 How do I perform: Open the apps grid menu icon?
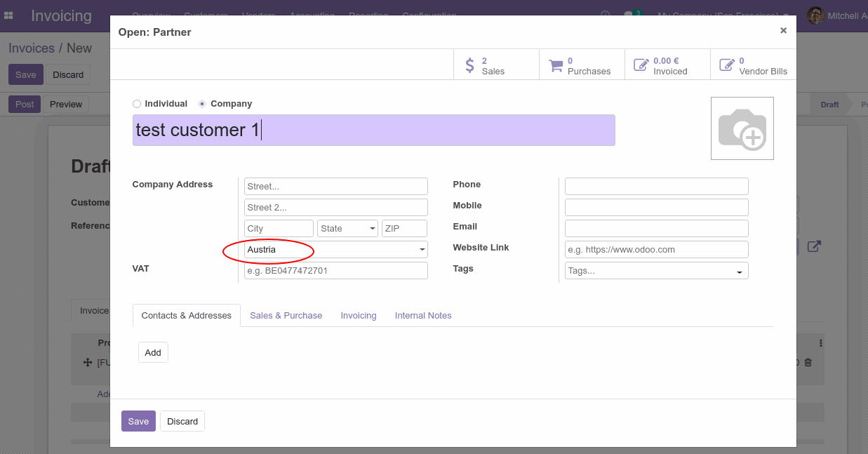coord(9,15)
